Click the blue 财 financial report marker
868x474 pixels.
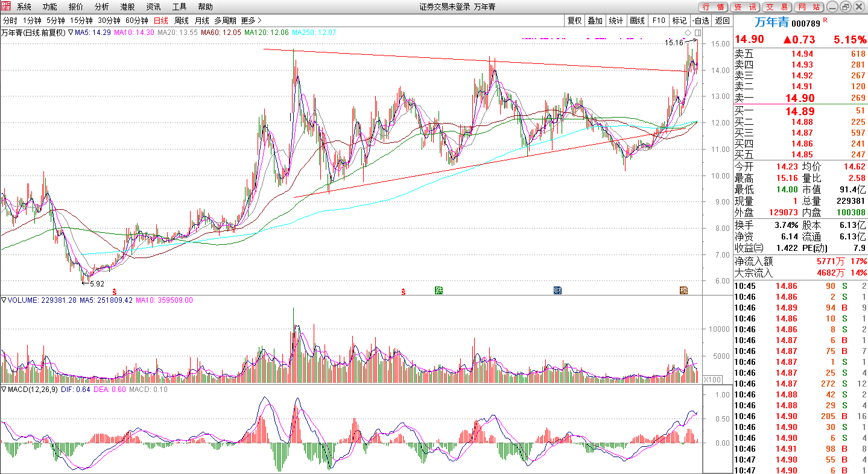tap(558, 291)
